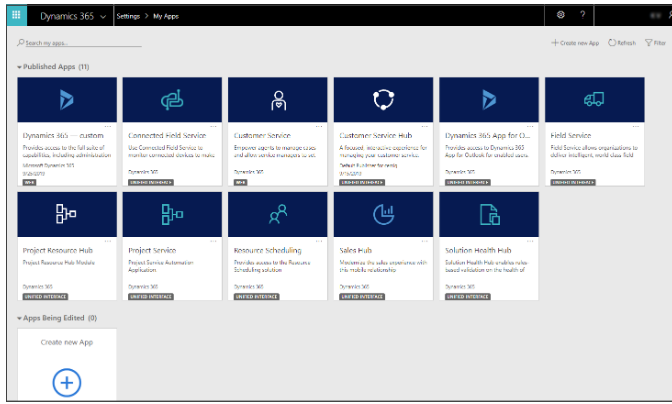Focus the Search my apps field
The image size is (672, 404).
point(83,43)
